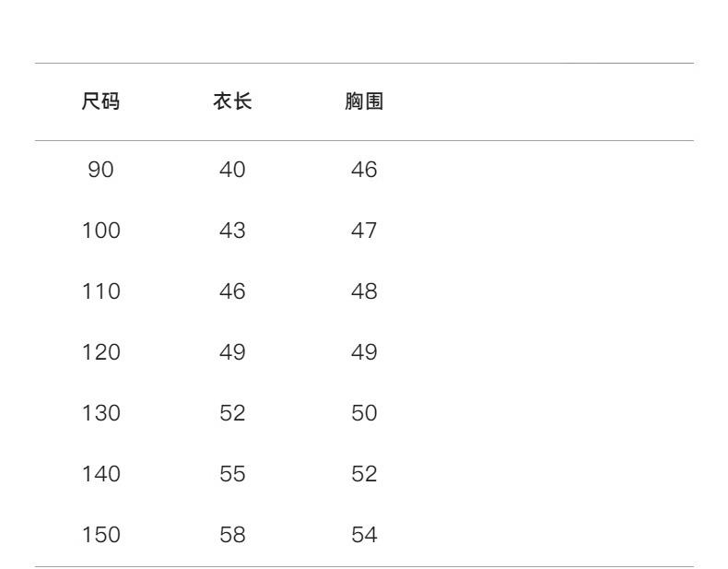Select size 140 in the 尺码 column
The height and width of the screenshot is (569, 728).
click(x=101, y=475)
